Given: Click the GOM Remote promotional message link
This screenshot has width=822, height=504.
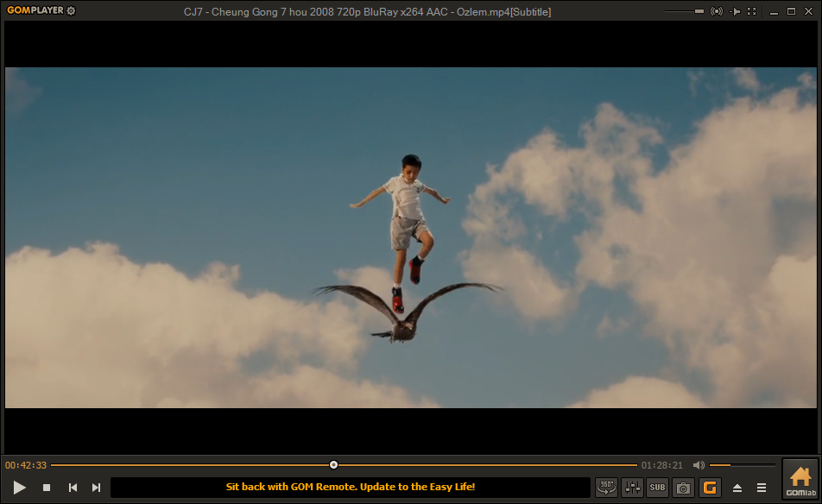Looking at the screenshot, I should click(351, 487).
